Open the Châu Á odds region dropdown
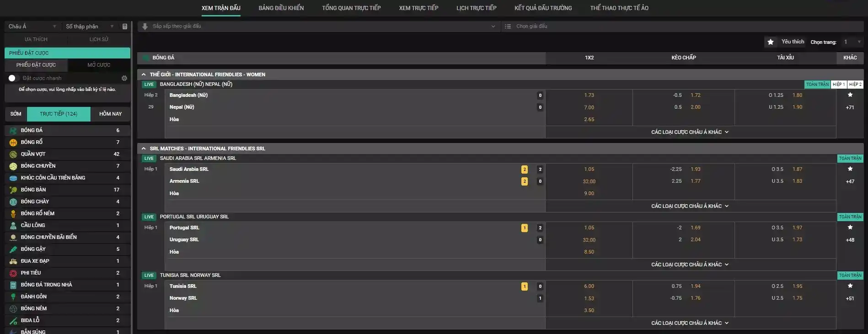Image resolution: width=868 pixels, height=334 pixels. (32, 27)
